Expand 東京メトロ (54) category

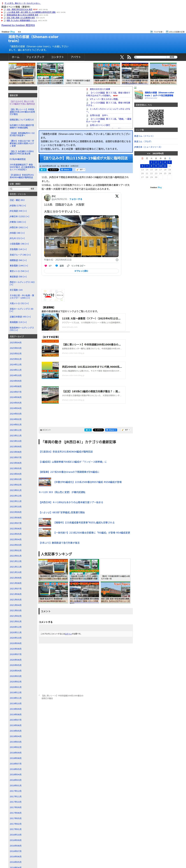[x=27, y=271]
